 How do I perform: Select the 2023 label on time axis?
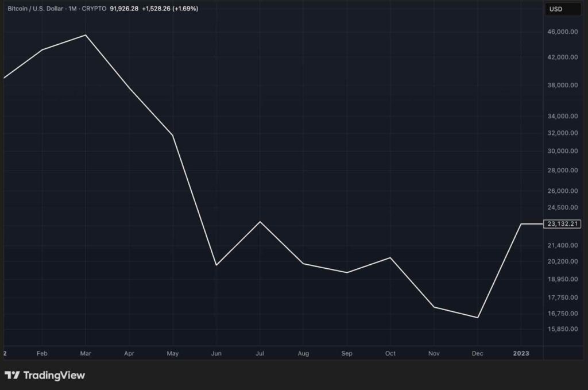point(520,354)
